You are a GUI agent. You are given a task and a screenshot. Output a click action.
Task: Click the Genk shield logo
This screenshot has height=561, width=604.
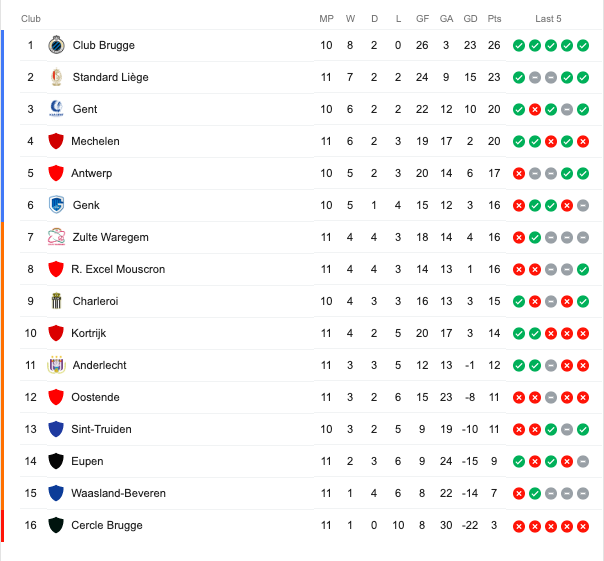click(x=56, y=205)
